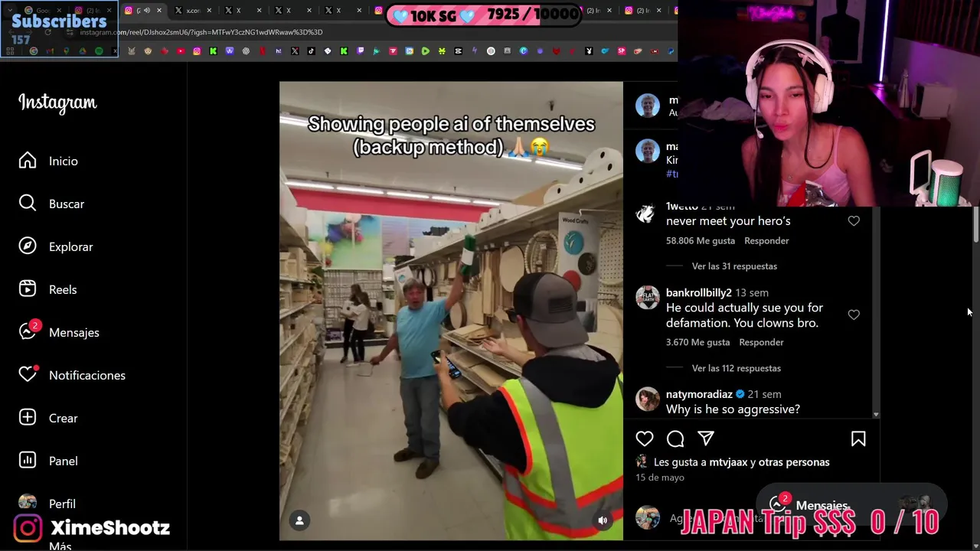Open the Explorar compass icon
This screenshot has height=551, width=980.
click(x=28, y=246)
